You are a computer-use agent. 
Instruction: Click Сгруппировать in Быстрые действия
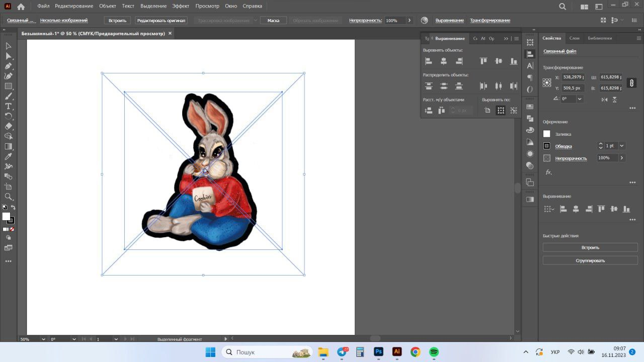[590, 260]
